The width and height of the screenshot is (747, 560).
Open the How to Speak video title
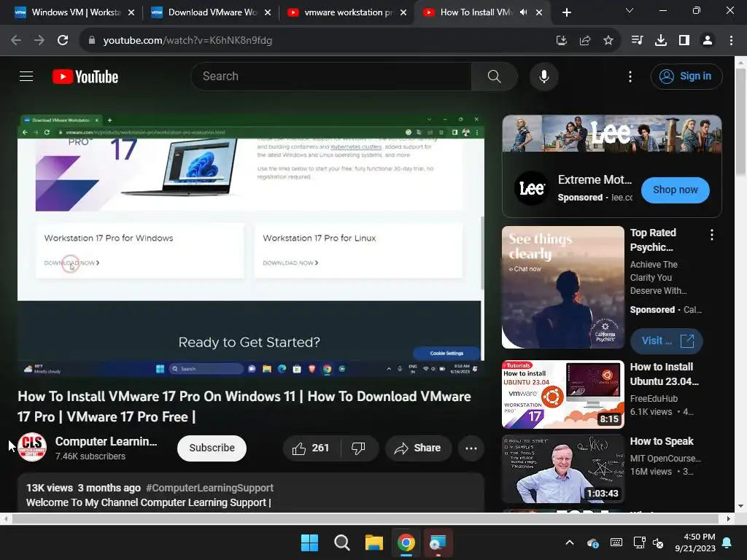pyautogui.click(x=662, y=441)
